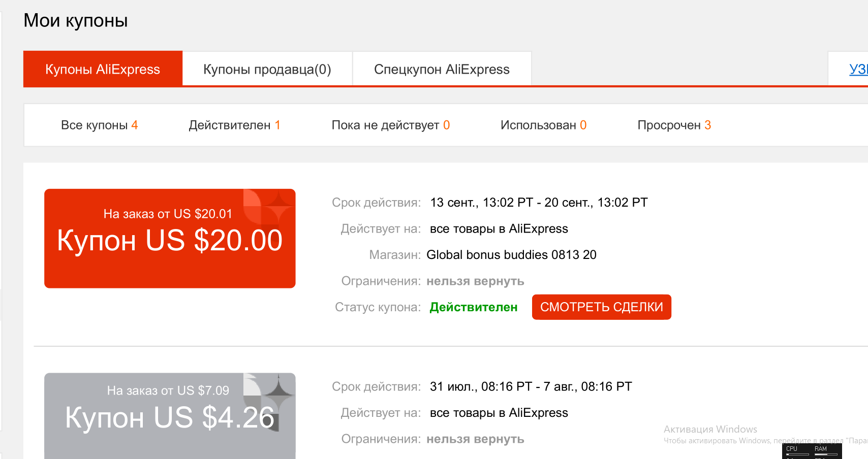
Task: Click the Мои купоны page heading
Action: (x=76, y=21)
